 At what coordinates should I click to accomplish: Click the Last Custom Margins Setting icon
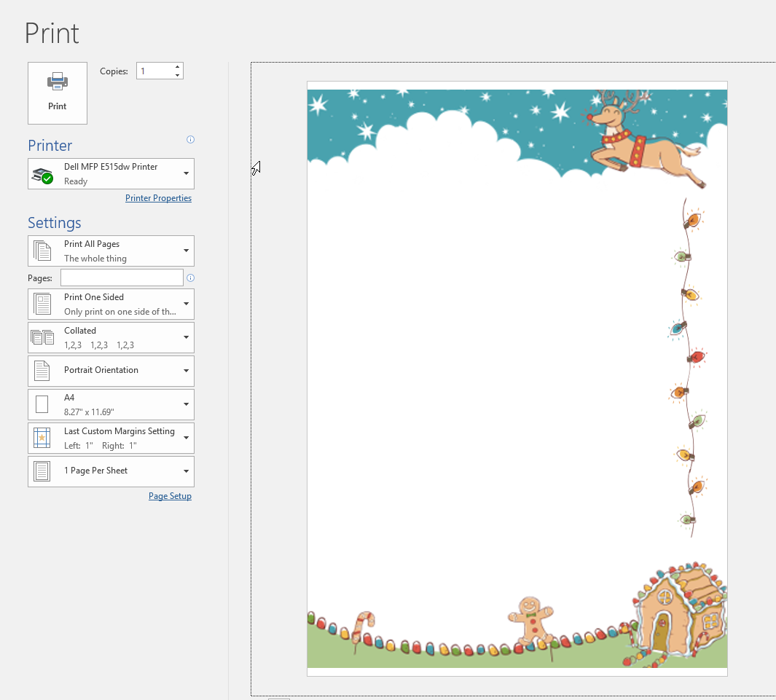click(43, 438)
